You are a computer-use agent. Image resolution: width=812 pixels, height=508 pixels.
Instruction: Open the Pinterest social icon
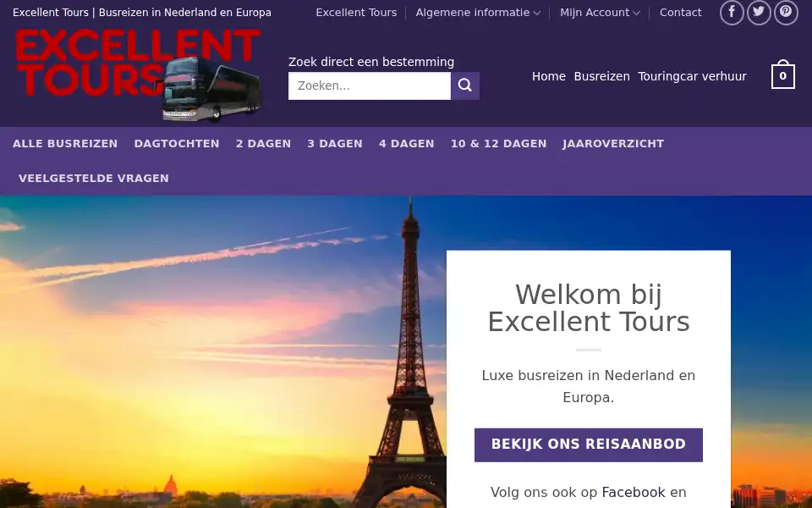pyautogui.click(x=786, y=13)
